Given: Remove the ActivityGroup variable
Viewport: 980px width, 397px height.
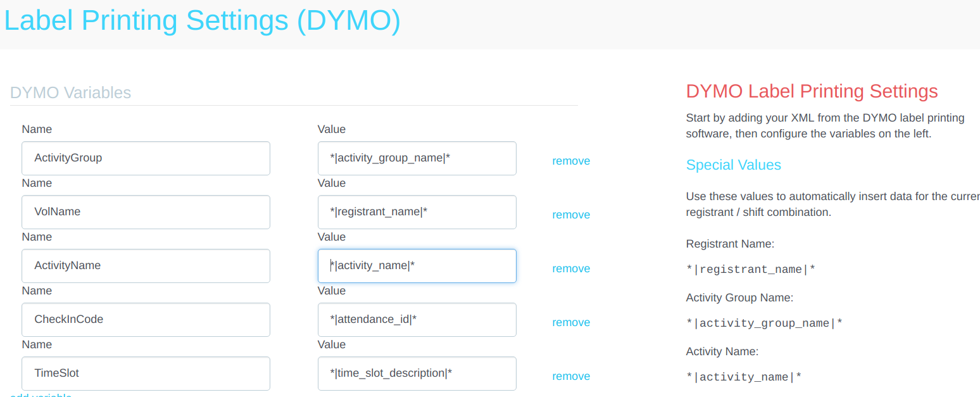Looking at the screenshot, I should click(x=570, y=161).
